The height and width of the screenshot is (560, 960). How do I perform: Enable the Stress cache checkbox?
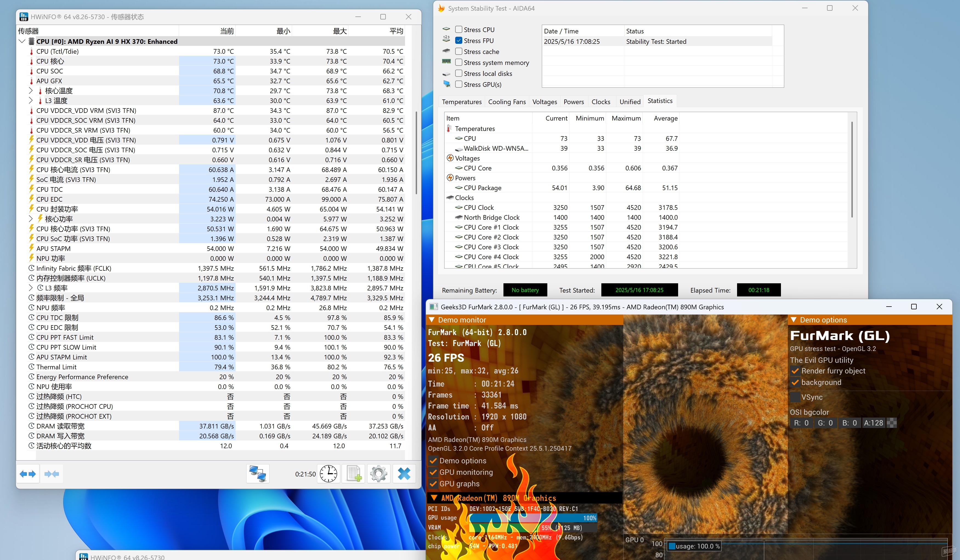[459, 52]
